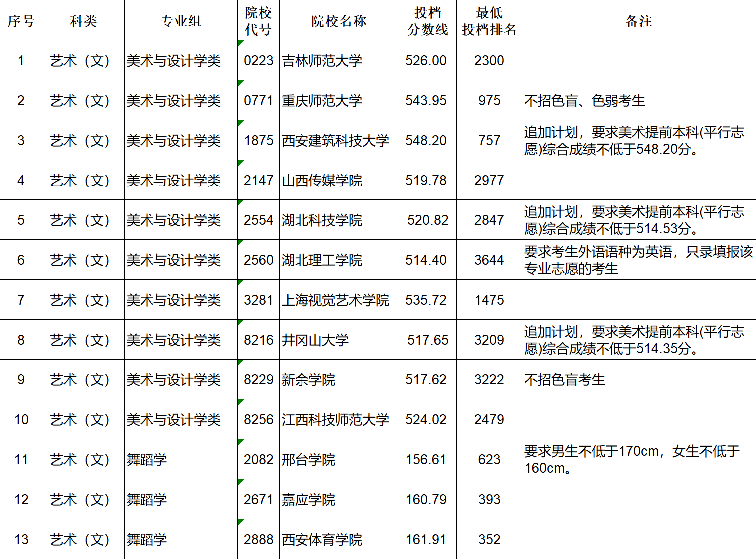Click 美术与设计学类 in row 1
This screenshot has height=559, width=756.
click(181, 60)
